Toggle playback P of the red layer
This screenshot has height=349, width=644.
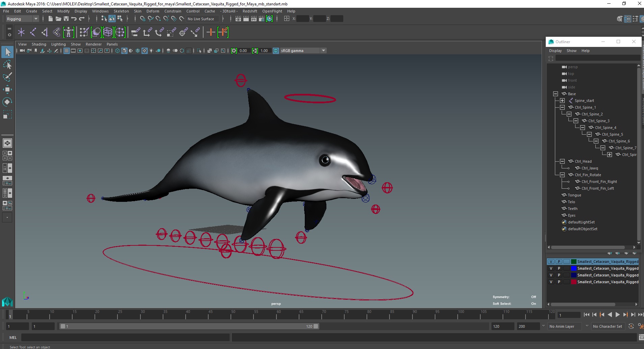coord(559,282)
